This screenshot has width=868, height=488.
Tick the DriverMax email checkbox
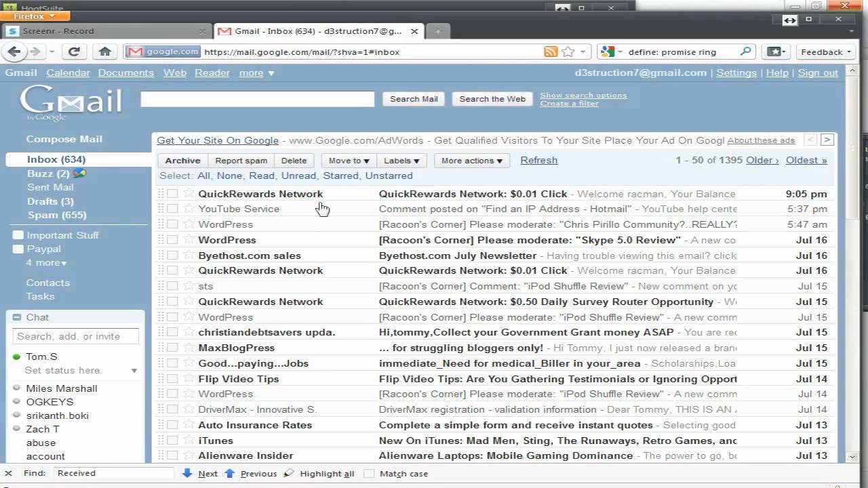tap(172, 409)
